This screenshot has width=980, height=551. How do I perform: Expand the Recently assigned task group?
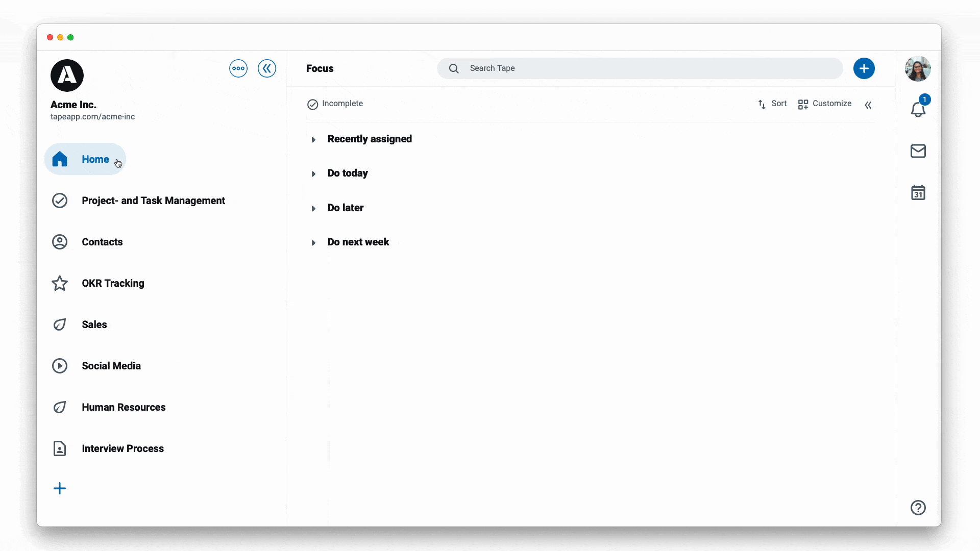[314, 139]
